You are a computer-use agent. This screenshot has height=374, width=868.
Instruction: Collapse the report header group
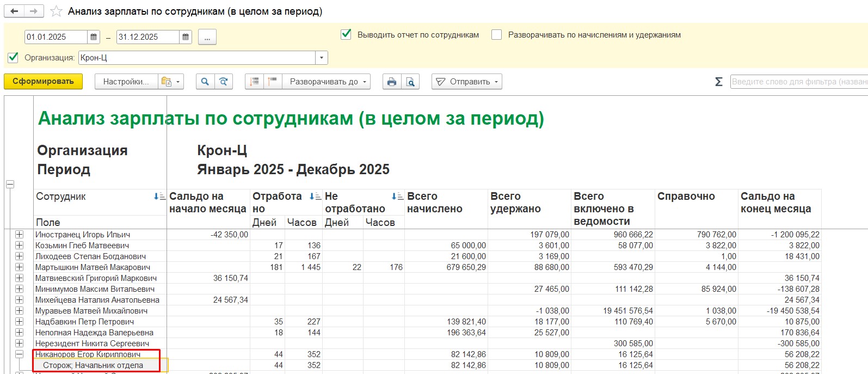(10, 184)
